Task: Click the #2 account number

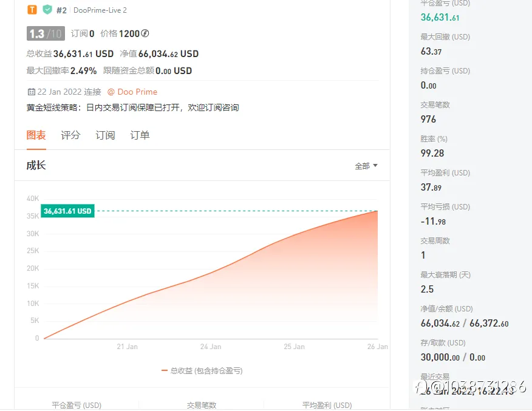Action: [x=61, y=10]
